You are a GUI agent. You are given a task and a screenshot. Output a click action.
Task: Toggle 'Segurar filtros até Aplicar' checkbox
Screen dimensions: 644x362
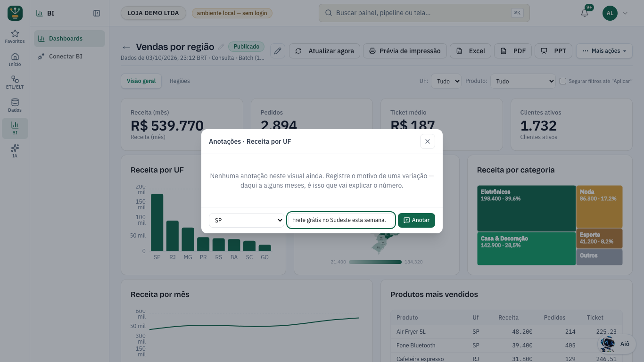pyautogui.click(x=563, y=81)
